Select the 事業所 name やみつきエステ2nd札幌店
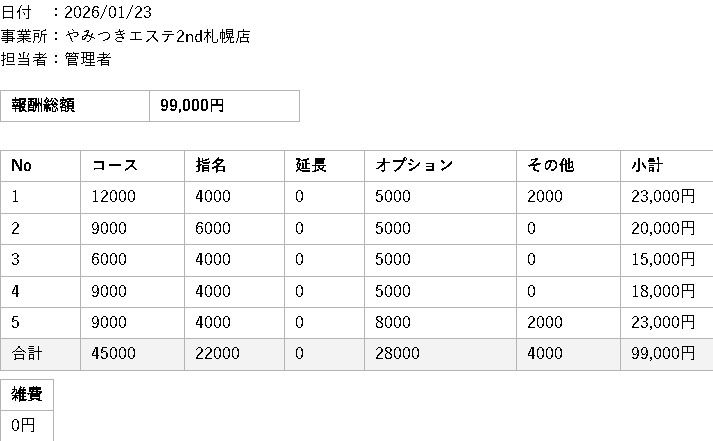Viewport: 713px width, 441px height. point(157,36)
